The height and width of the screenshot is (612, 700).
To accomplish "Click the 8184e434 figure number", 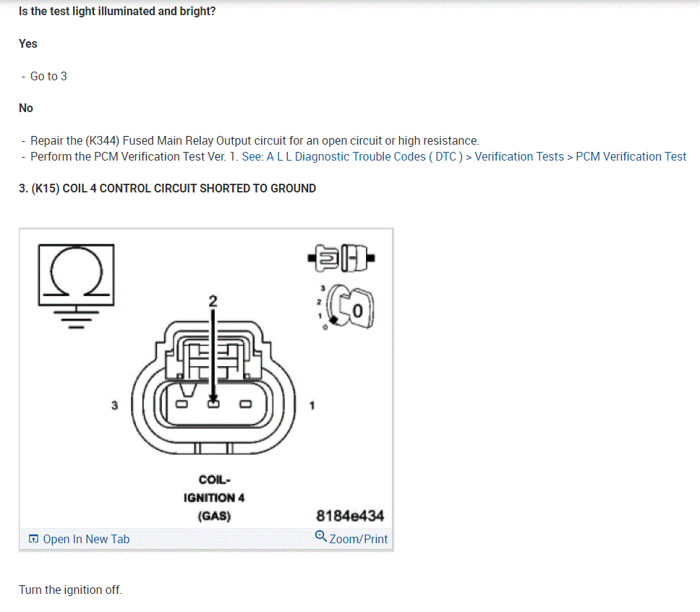I will click(350, 516).
